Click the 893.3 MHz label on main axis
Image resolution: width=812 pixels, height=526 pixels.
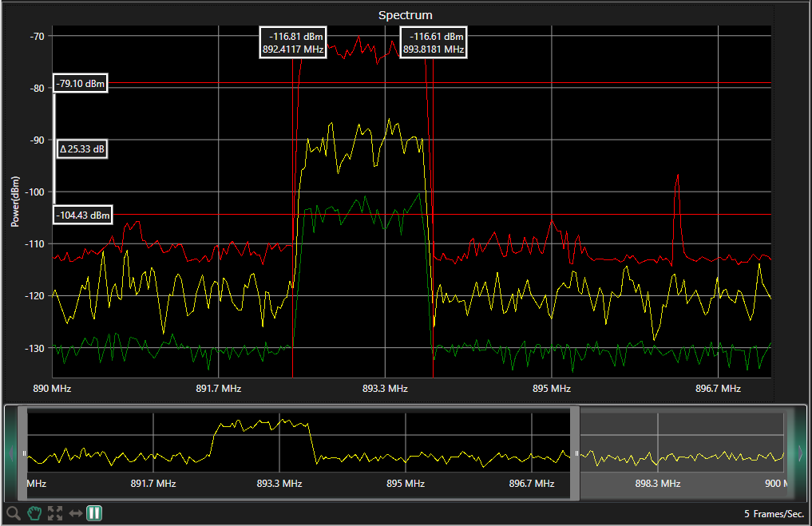[x=385, y=389]
